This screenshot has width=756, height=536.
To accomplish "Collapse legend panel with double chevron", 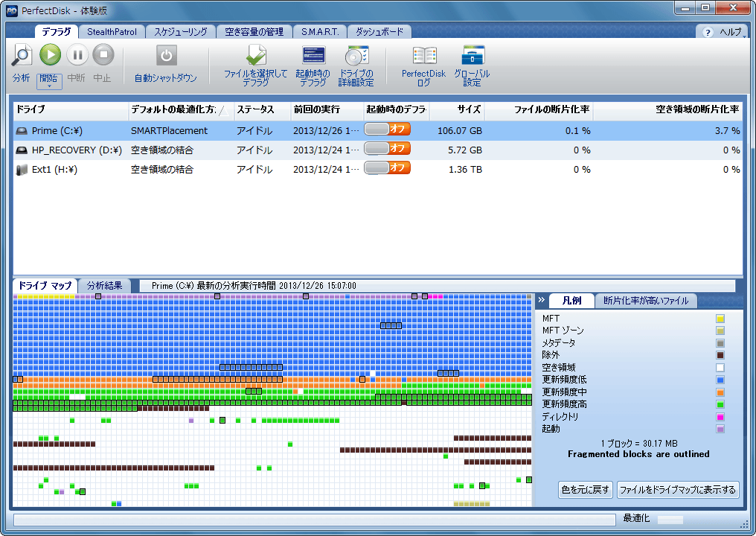I will (x=542, y=300).
